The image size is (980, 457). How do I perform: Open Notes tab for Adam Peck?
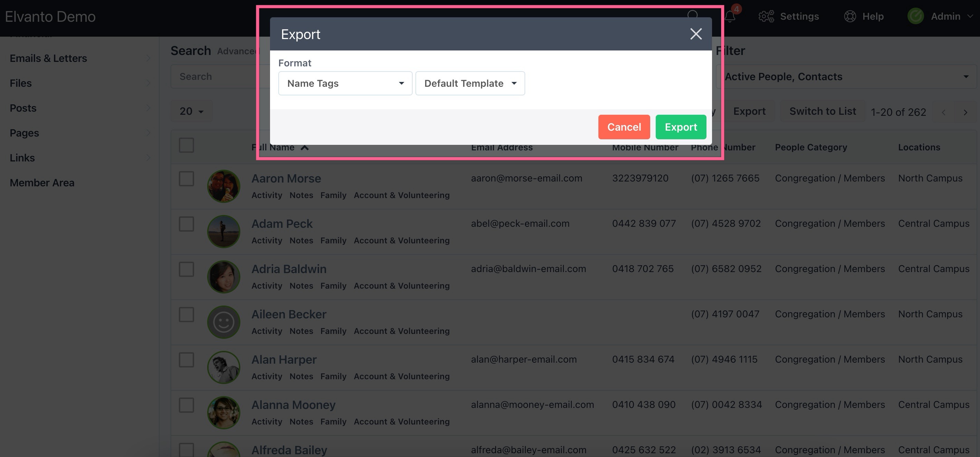(301, 241)
